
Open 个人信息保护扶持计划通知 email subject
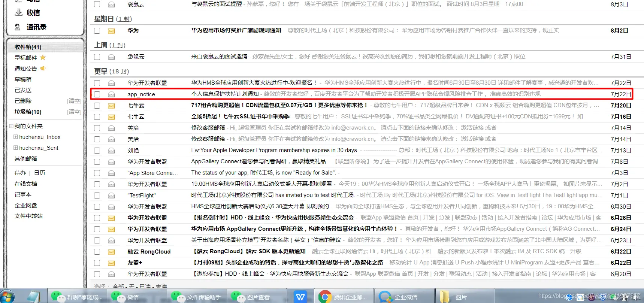coord(225,94)
